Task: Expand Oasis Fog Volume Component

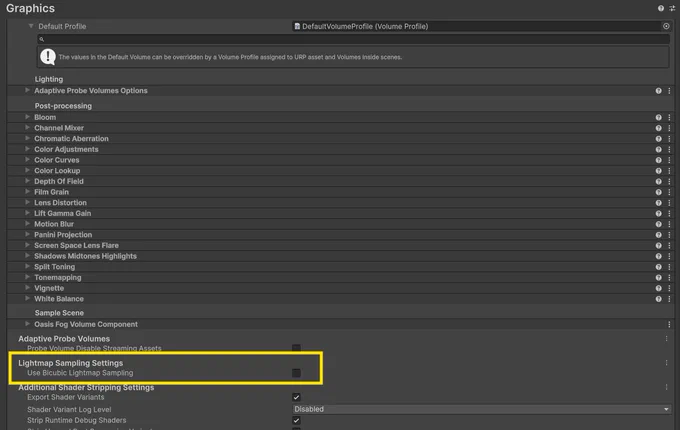Action: 27,324
